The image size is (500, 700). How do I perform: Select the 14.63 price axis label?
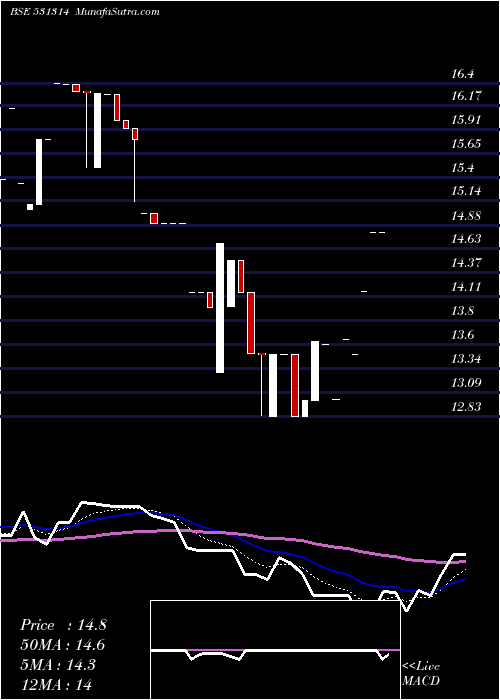(x=467, y=239)
